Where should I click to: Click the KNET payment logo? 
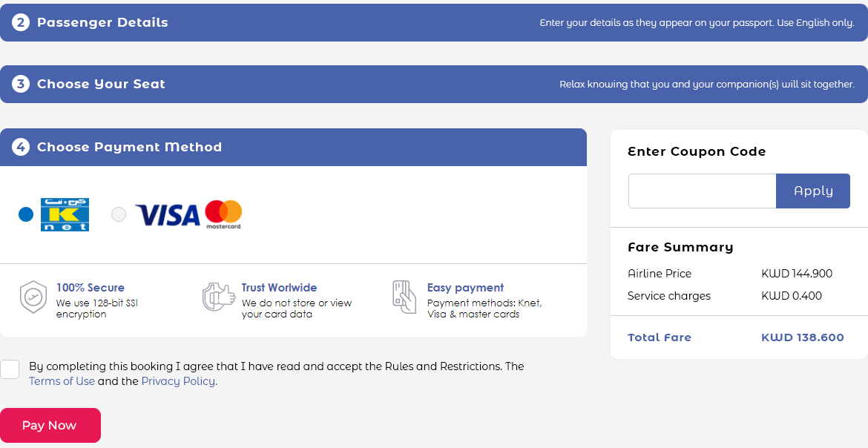point(65,214)
